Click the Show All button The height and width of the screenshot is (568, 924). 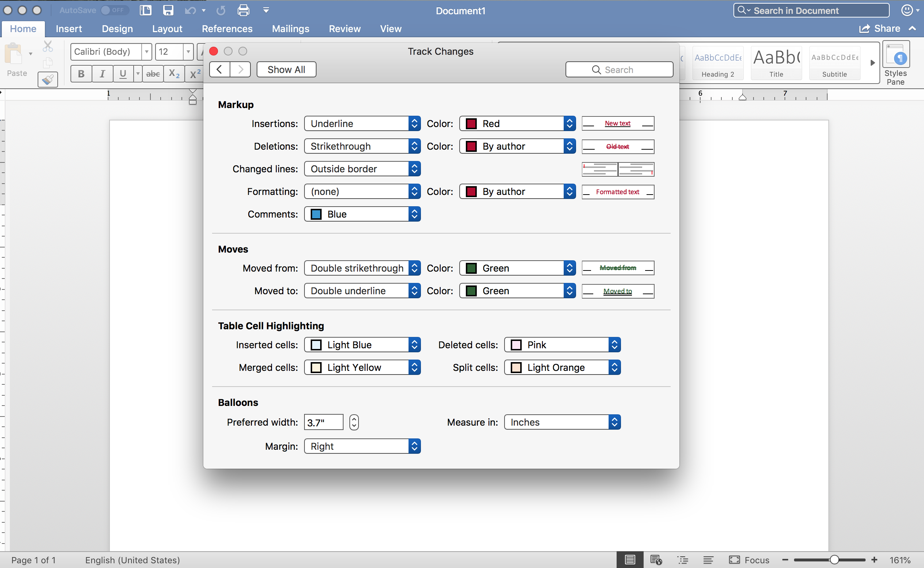click(x=286, y=69)
